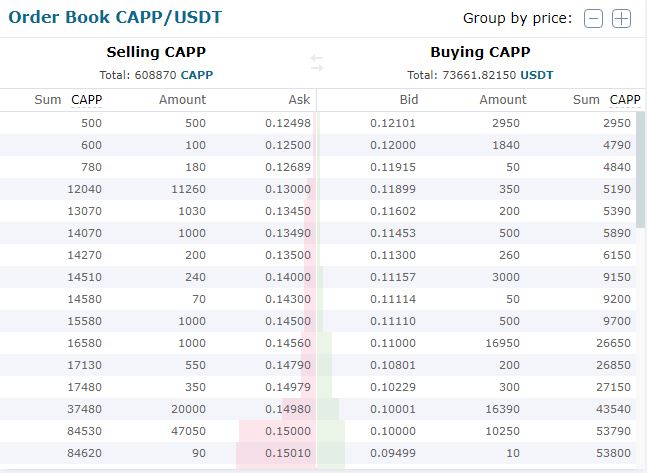This screenshot has height=473, width=647.
Task: Click the Ask column header
Action: pos(299,99)
